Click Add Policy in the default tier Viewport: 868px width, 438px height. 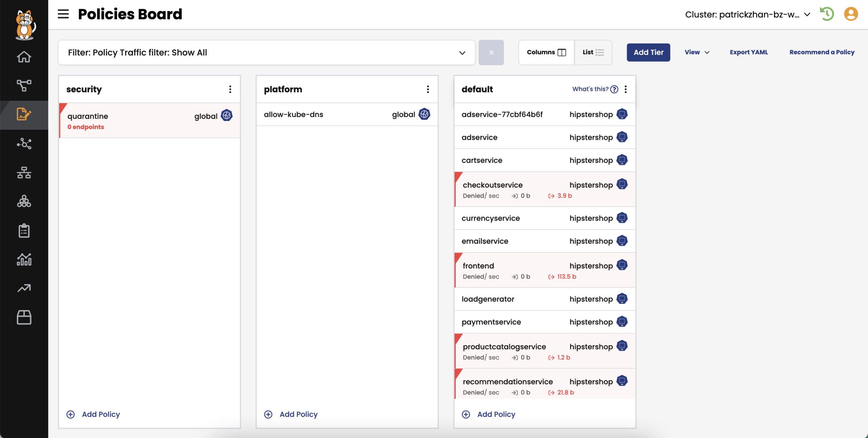click(x=496, y=414)
